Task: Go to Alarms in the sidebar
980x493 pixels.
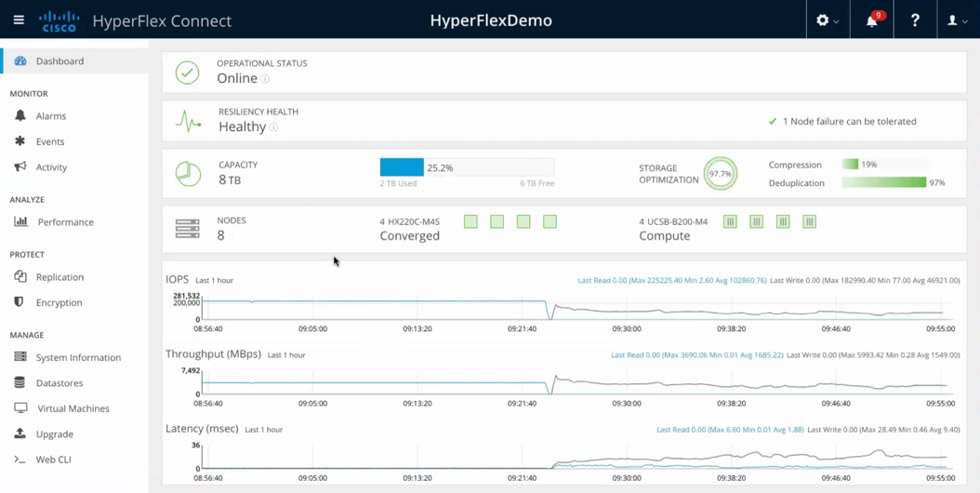Action: click(x=50, y=116)
